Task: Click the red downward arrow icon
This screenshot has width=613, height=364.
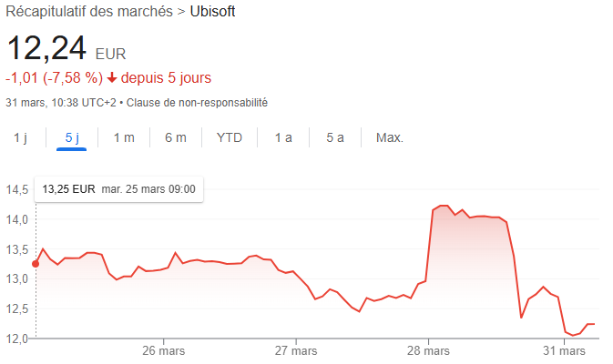Action: tap(112, 77)
